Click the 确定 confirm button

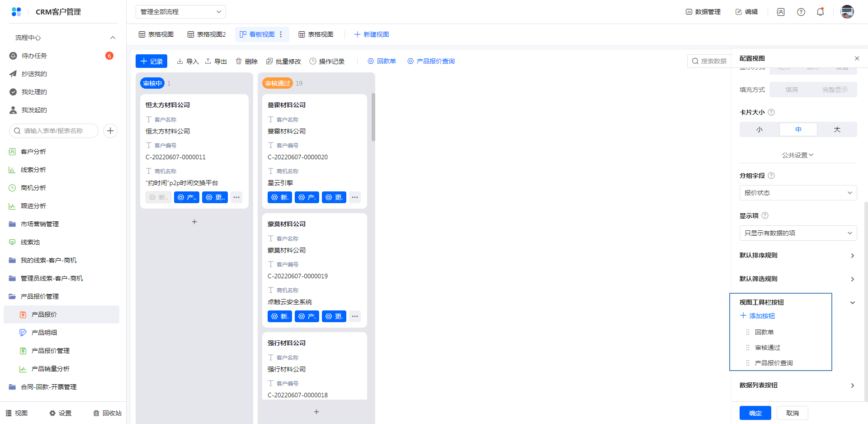point(755,413)
